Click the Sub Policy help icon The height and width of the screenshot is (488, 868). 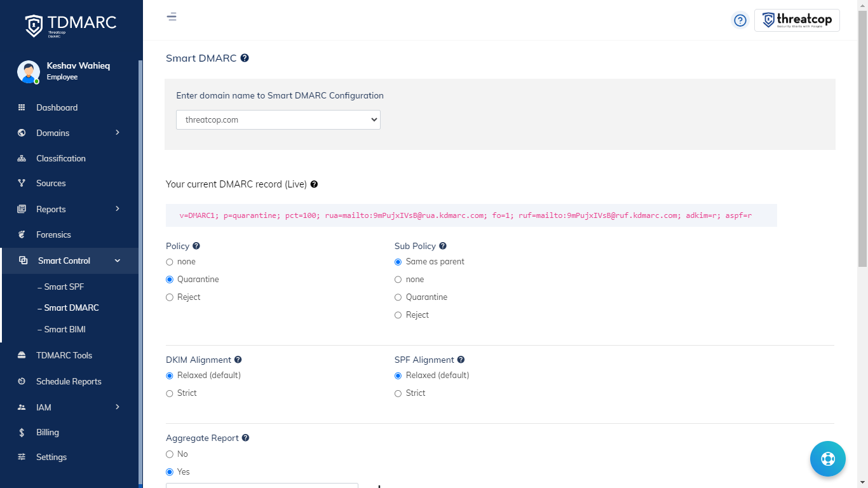[443, 246]
